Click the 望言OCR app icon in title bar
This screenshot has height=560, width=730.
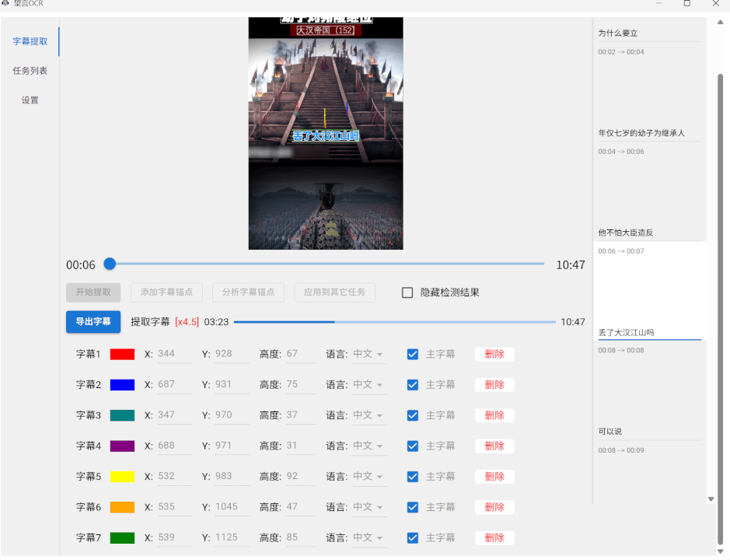5,3
